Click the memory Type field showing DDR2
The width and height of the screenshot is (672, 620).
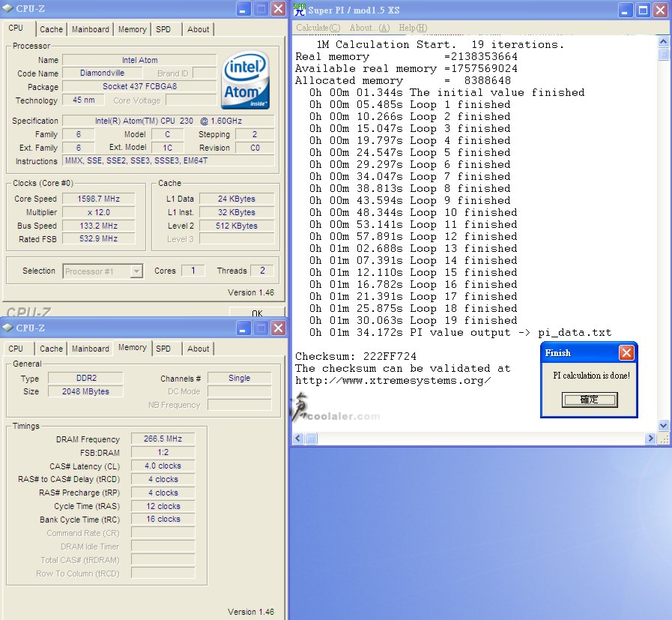click(x=85, y=378)
